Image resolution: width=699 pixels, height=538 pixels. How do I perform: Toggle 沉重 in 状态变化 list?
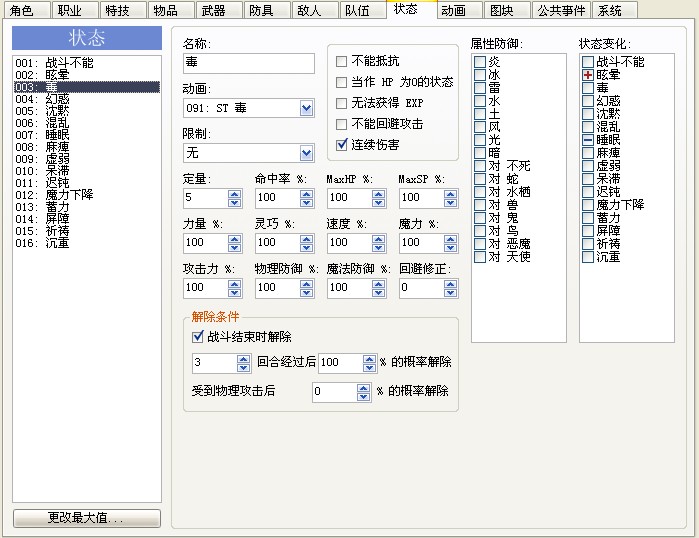click(588, 257)
